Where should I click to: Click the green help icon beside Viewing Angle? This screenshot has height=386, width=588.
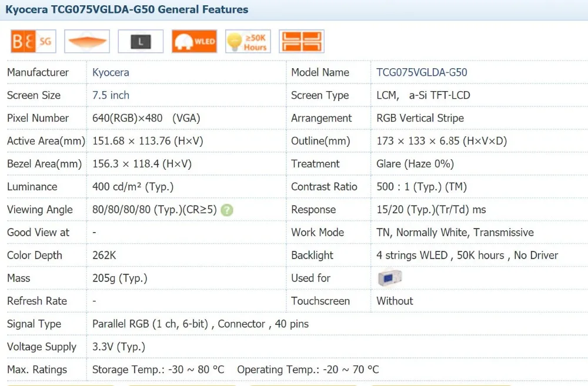click(x=227, y=210)
